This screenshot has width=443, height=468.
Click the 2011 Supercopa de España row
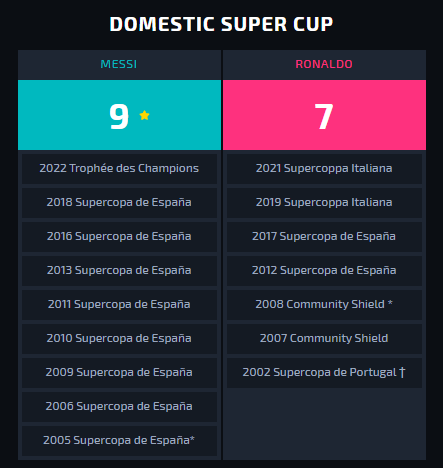click(119, 305)
